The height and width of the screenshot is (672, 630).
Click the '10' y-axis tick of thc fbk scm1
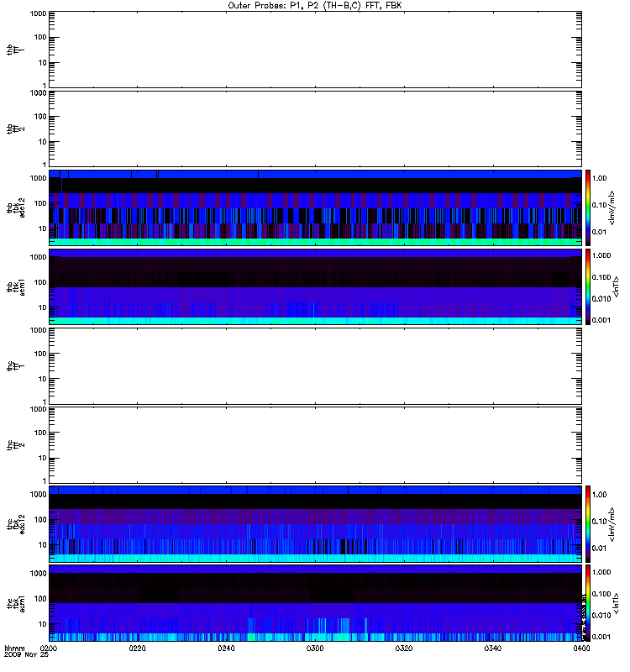click(x=43, y=624)
